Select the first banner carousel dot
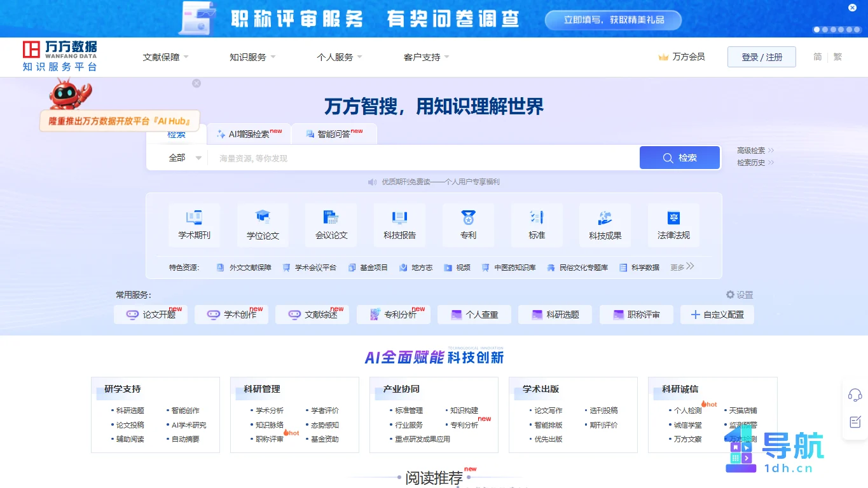The image size is (868, 488). pos(816,29)
